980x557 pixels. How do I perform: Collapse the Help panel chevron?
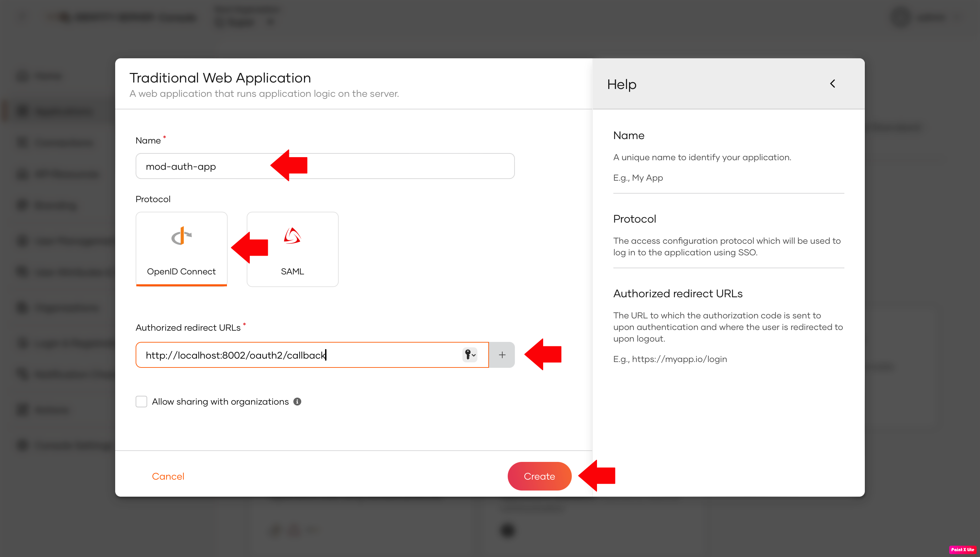click(832, 84)
